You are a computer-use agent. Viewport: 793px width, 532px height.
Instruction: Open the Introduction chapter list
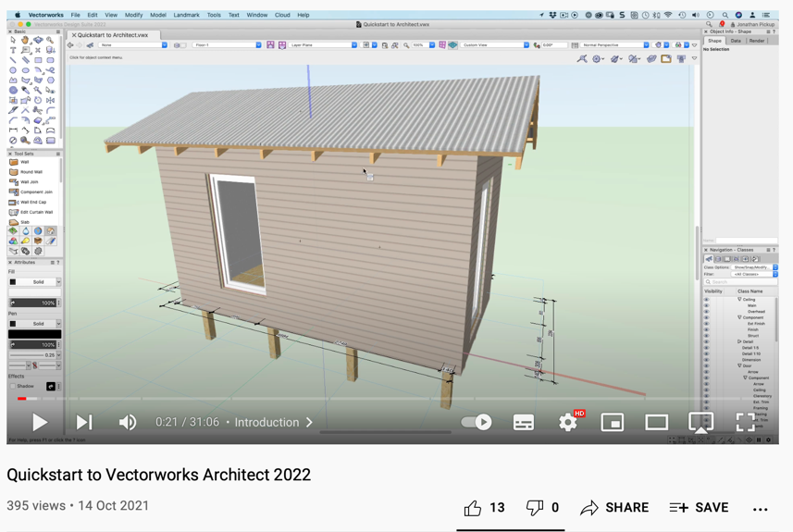tap(273, 422)
